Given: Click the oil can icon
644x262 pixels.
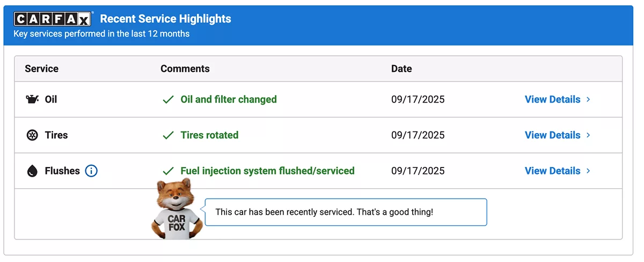Looking at the screenshot, I should click(33, 99).
